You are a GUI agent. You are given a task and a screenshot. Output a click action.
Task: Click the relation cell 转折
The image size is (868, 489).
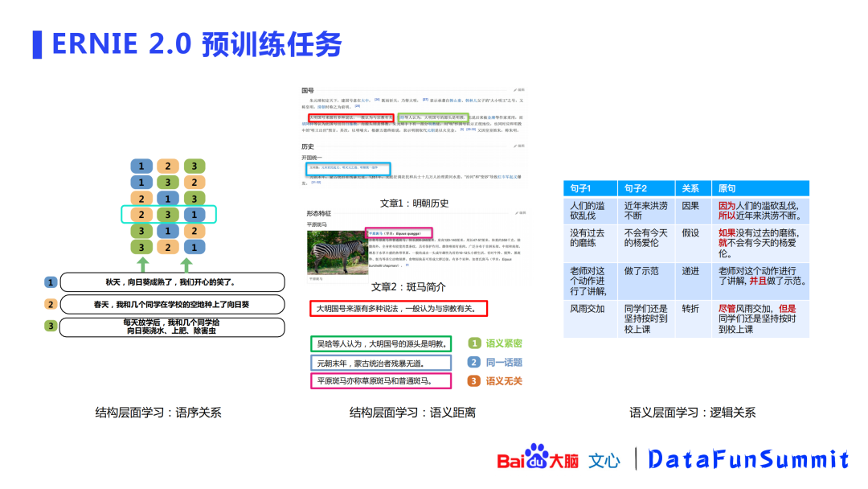693,319
